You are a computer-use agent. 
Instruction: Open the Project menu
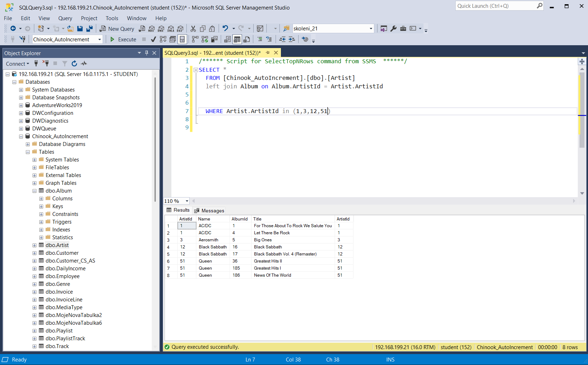[x=89, y=18]
